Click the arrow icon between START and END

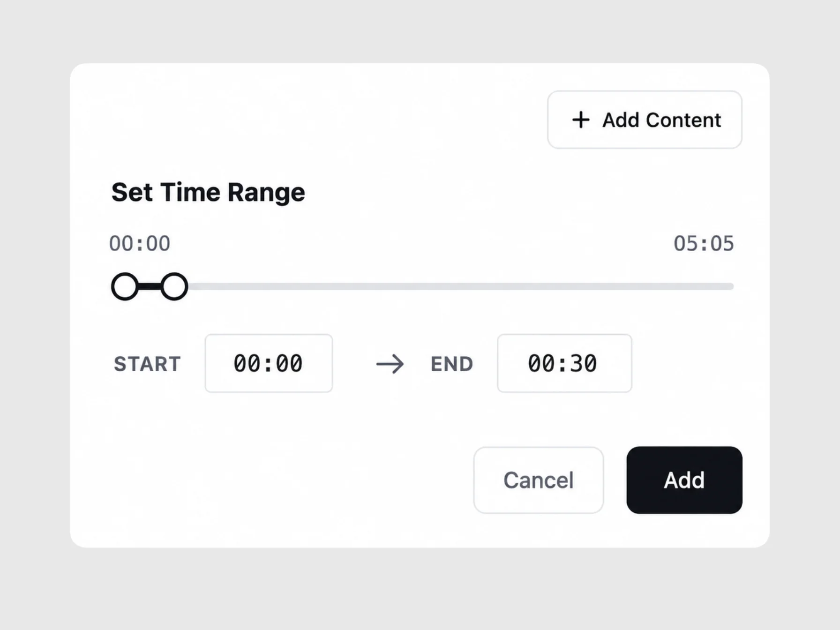(390, 364)
